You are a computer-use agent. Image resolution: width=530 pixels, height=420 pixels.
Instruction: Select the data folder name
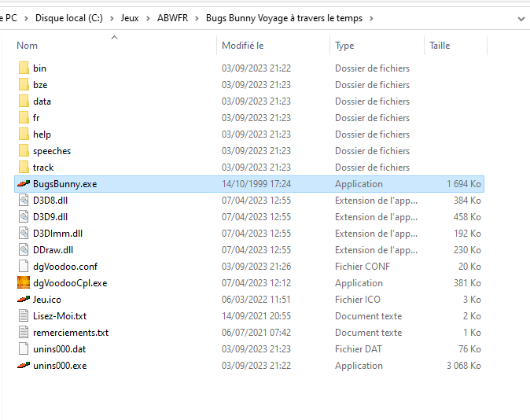(42, 101)
